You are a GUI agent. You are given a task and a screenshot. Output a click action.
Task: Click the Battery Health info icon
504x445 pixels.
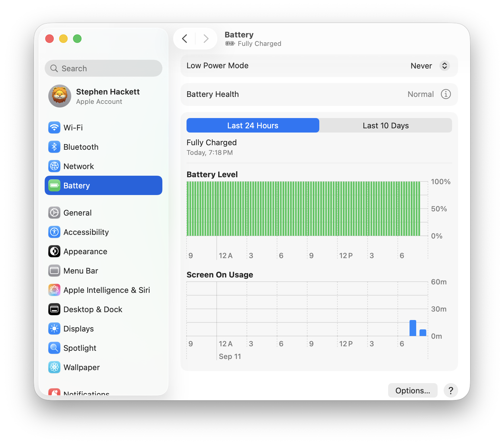(x=446, y=94)
